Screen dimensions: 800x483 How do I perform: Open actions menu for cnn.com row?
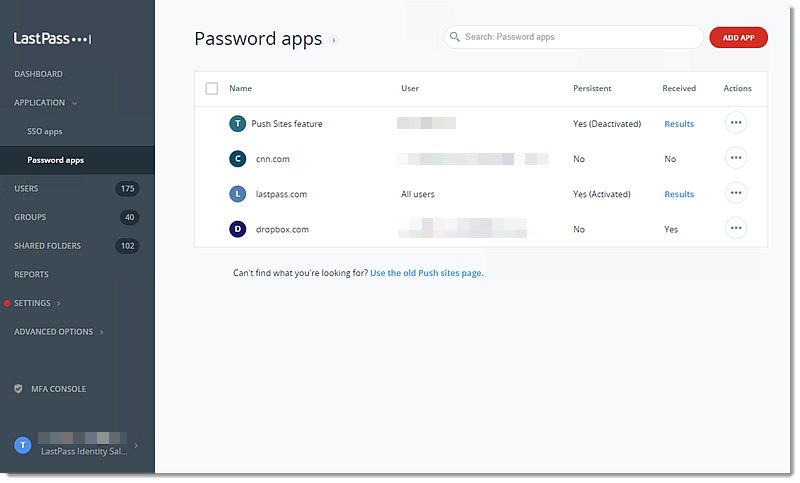[x=736, y=158]
